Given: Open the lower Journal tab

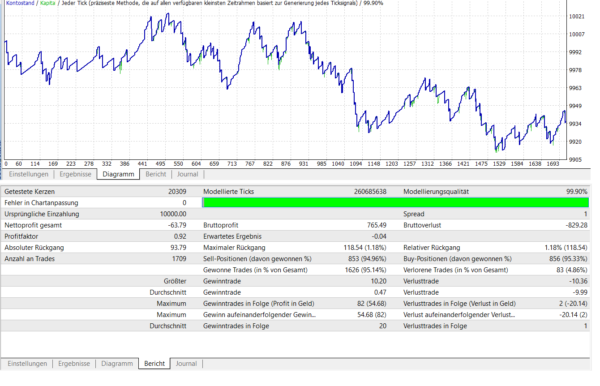Looking at the screenshot, I should tap(186, 363).
